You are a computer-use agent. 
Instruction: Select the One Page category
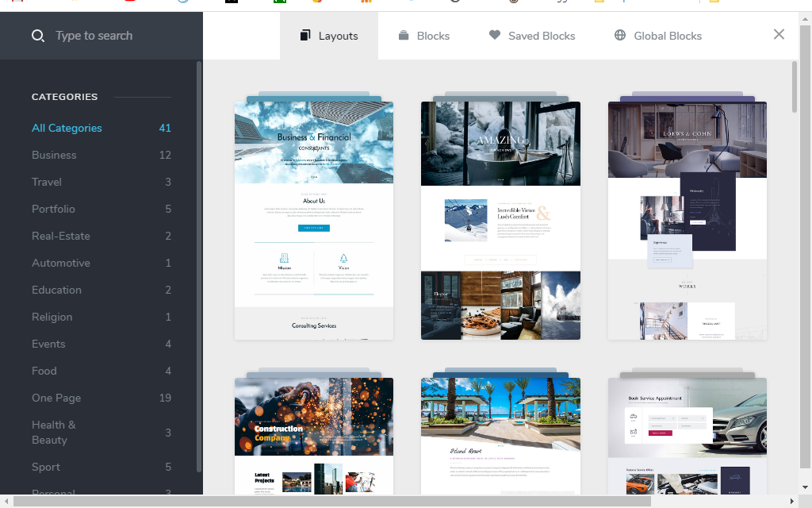pyautogui.click(x=56, y=398)
